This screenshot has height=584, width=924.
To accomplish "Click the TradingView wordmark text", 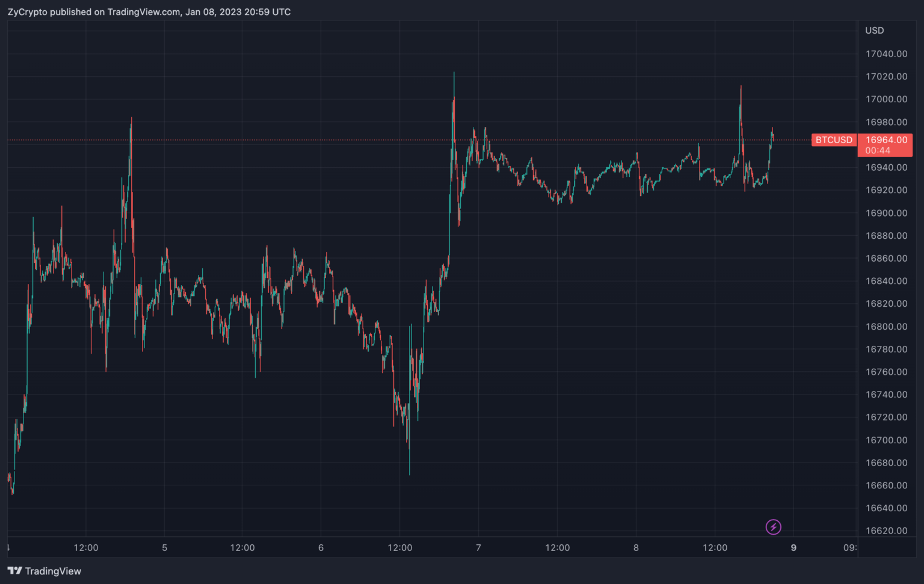I will [53, 571].
